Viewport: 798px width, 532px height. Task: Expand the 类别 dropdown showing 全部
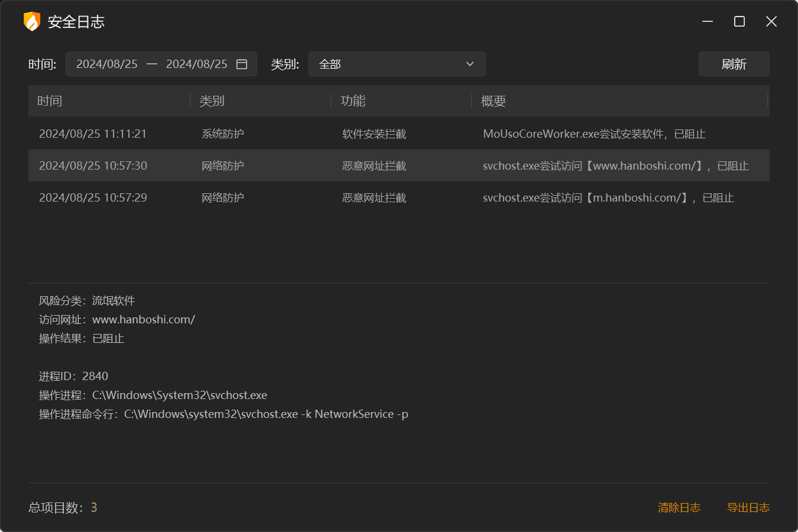tap(397, 64)
